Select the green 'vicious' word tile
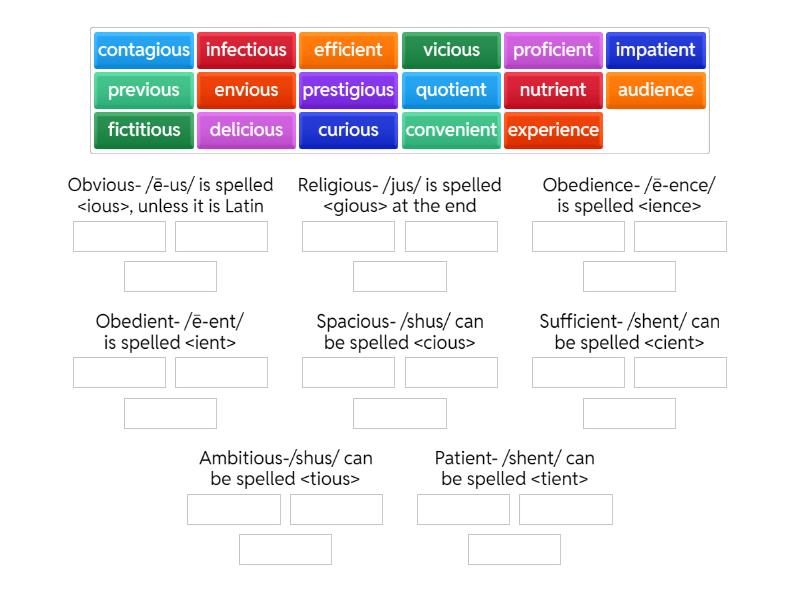Screen dimensions: 800x600 pyautogui.click(x=451, y=50)
